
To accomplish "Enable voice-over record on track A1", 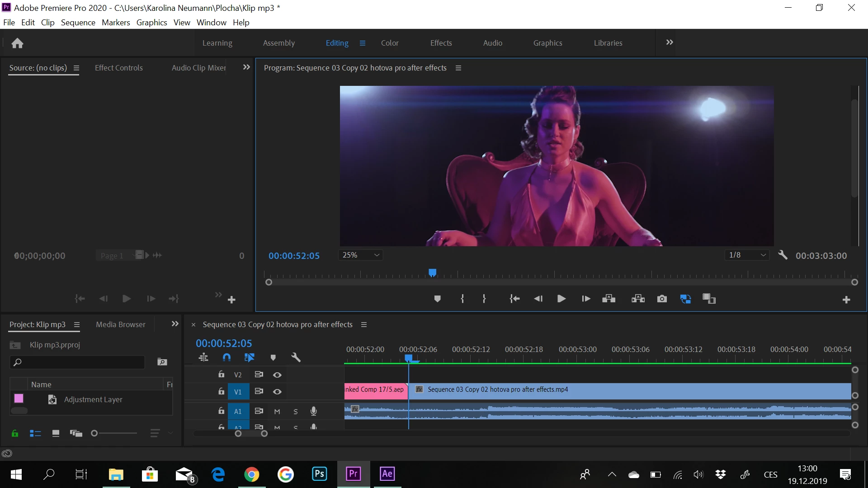I will [x=313, y=411].
